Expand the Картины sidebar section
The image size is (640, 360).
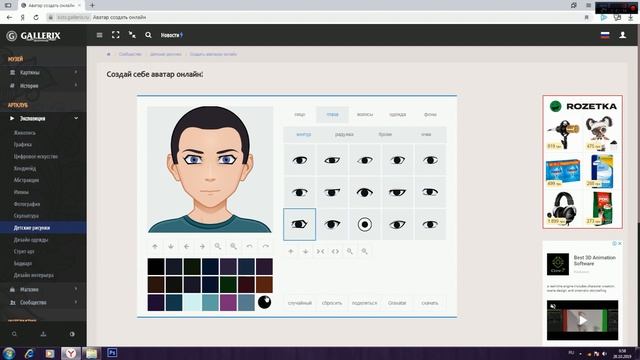tap(43, 72)
